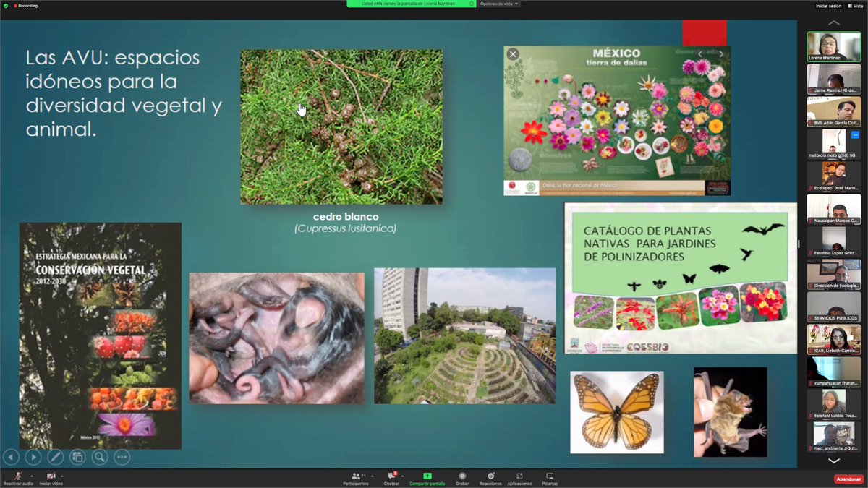Select Dirección de Ecología video tile
The width and height of the screenshot is (868, 488).
pos(834,274)
